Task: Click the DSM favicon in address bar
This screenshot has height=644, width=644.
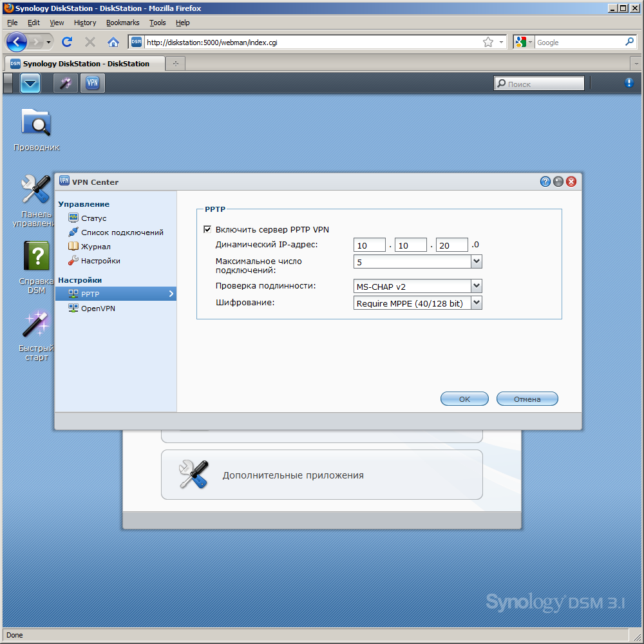Action: (x=137, y=42)
